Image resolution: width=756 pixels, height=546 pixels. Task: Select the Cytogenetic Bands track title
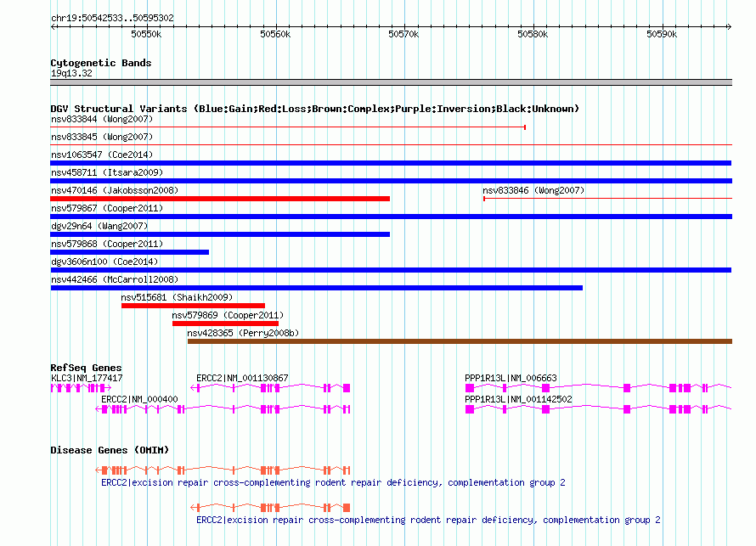click(101, 63)
